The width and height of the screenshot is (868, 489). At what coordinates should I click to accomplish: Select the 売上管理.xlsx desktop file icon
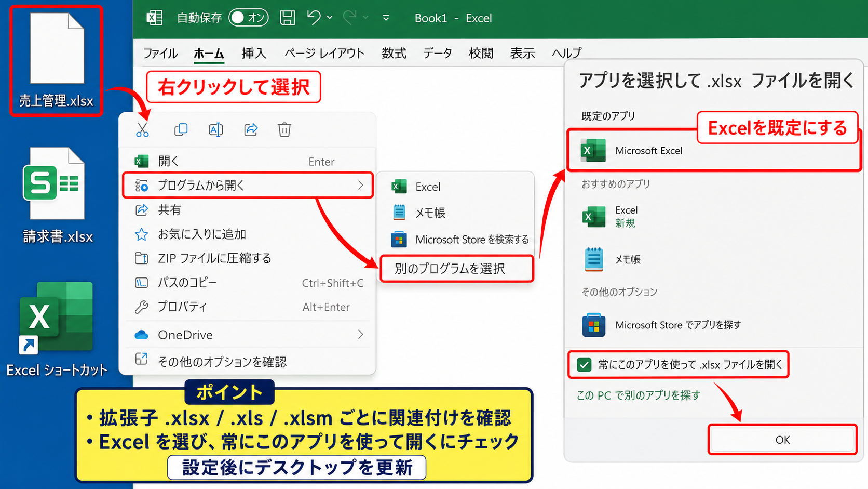point(57,61)
